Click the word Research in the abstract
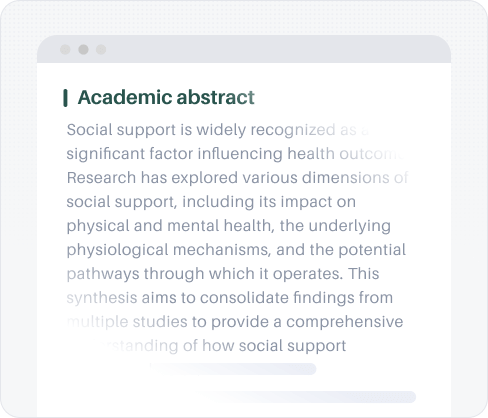 pos(101,178)
